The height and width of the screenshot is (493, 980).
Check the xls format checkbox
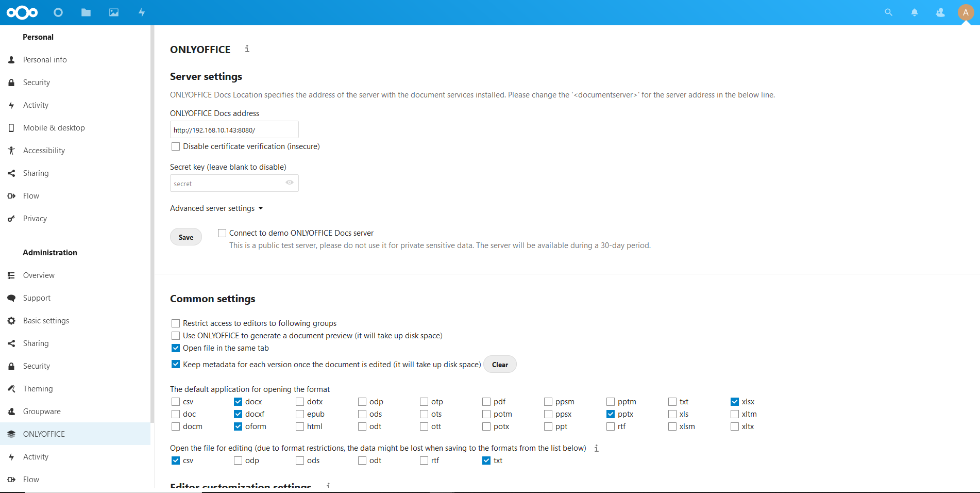pyautogui.click(x=672, y=414)
